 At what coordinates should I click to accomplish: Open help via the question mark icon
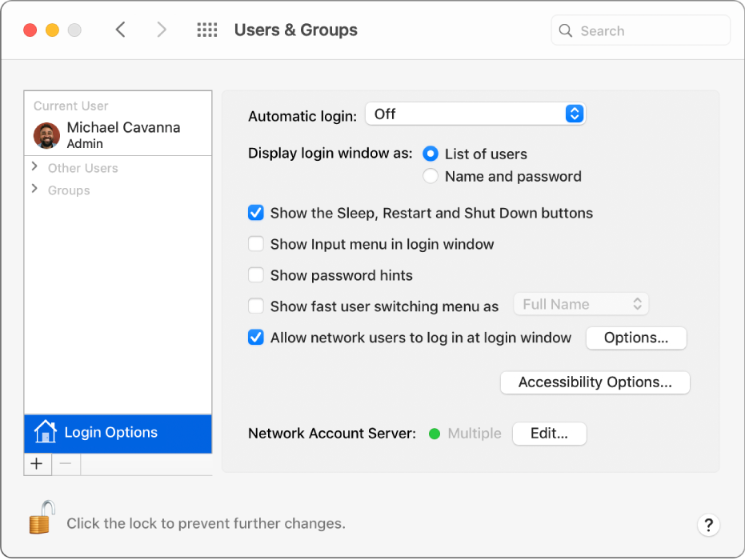(x=708, y=525)
